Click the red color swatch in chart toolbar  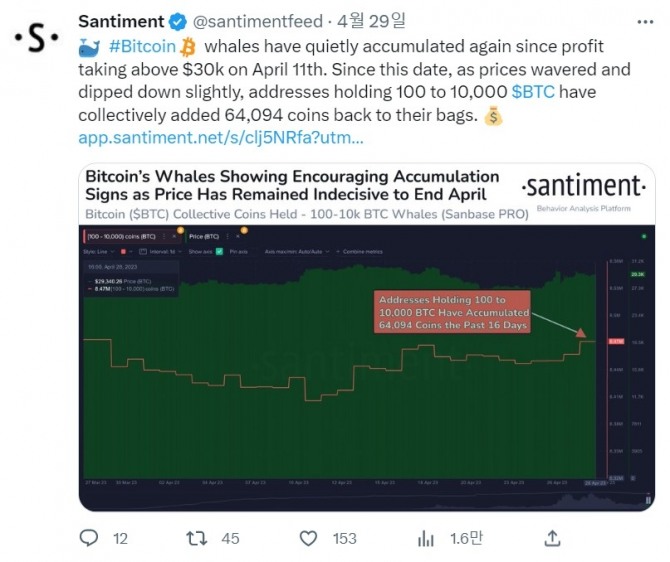(124, 251)
